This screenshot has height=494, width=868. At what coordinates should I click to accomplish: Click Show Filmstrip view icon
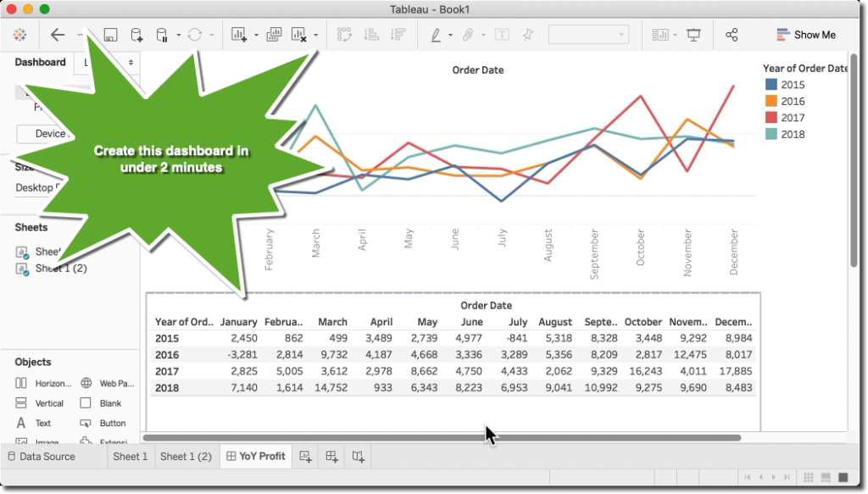point(826,477)
